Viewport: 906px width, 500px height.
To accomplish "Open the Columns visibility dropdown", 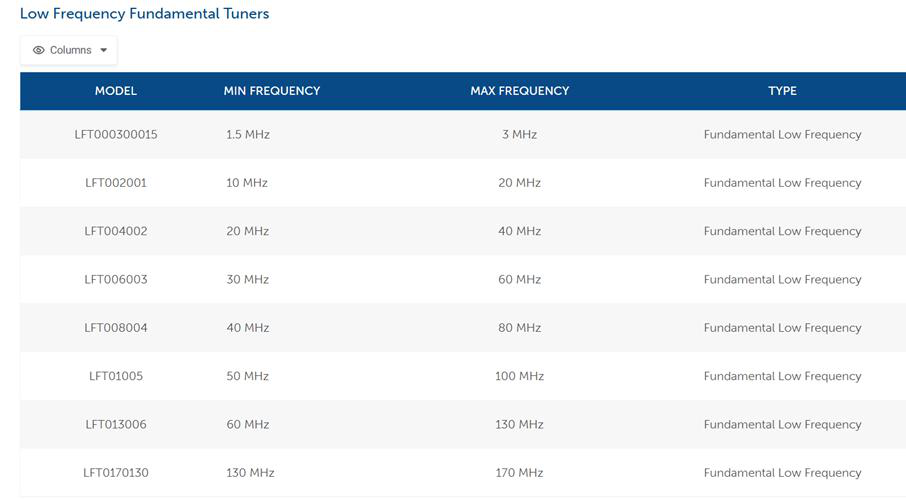I will 69,50.
